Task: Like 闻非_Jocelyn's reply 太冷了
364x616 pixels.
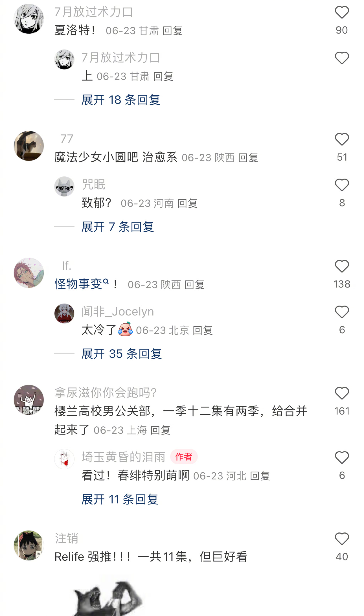Action: point(342,312)
